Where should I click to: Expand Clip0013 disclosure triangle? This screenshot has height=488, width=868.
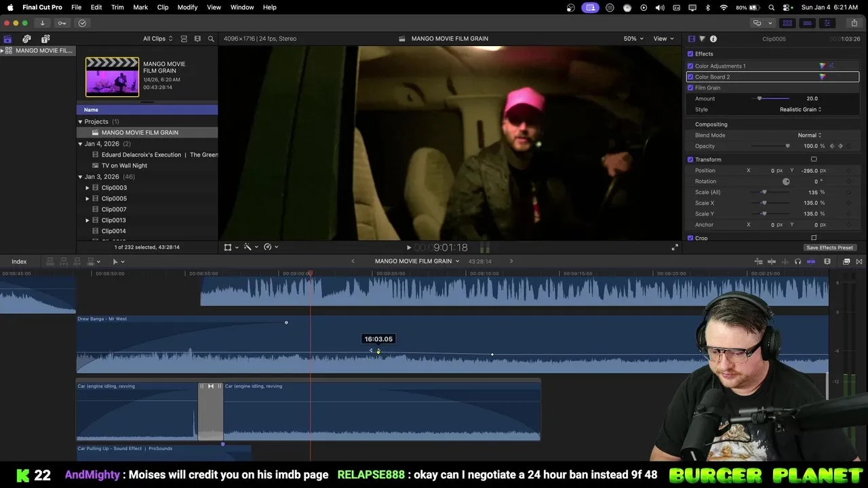point(87,220)
